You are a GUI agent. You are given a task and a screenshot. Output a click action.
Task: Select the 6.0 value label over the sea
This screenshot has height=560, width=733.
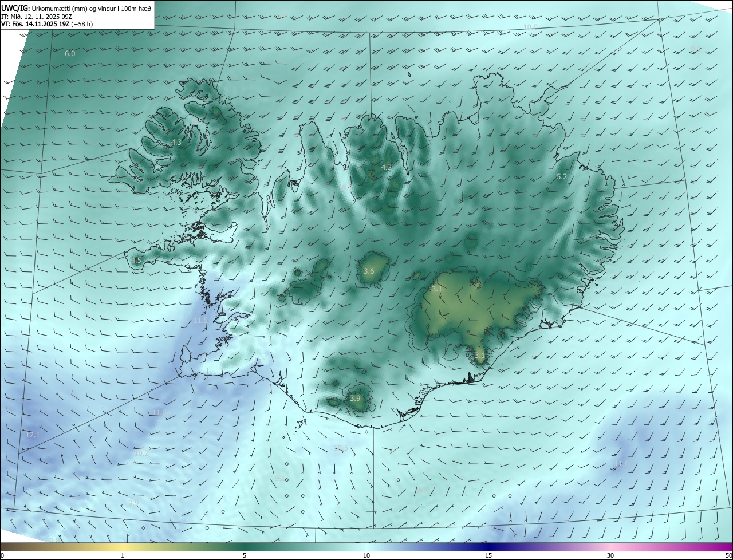click(70, 53)
